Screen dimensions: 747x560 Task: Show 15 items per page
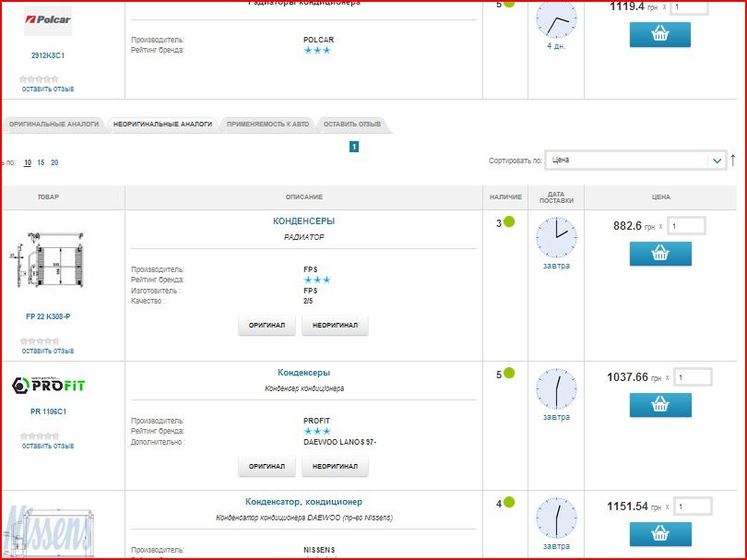[x=41, y=162]
